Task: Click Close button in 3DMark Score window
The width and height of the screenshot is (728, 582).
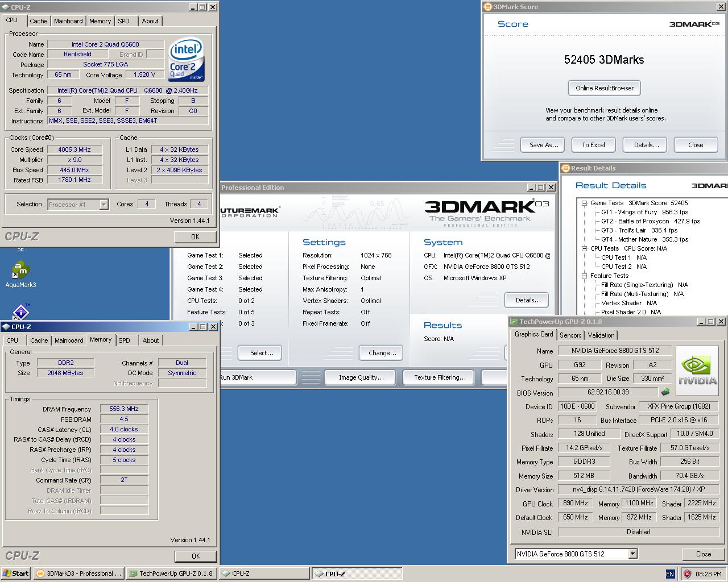Action: (696, 145)
